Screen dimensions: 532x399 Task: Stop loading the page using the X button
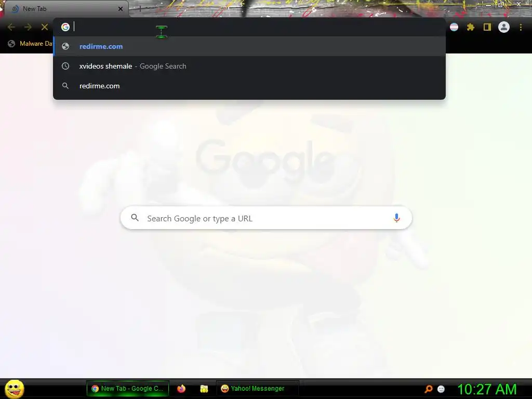(45, 27)
